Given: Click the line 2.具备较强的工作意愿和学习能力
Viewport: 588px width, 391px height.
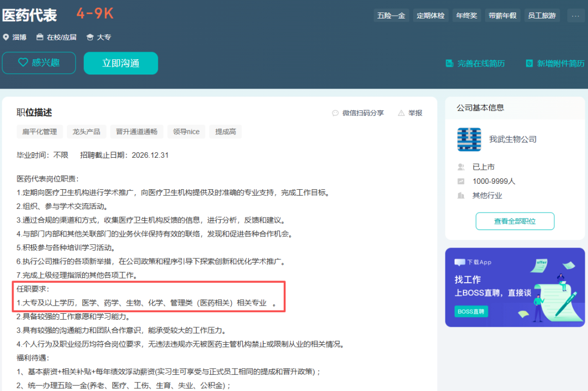Looking at the screenshot, I should pyautogui.click(x=73, y=316).
